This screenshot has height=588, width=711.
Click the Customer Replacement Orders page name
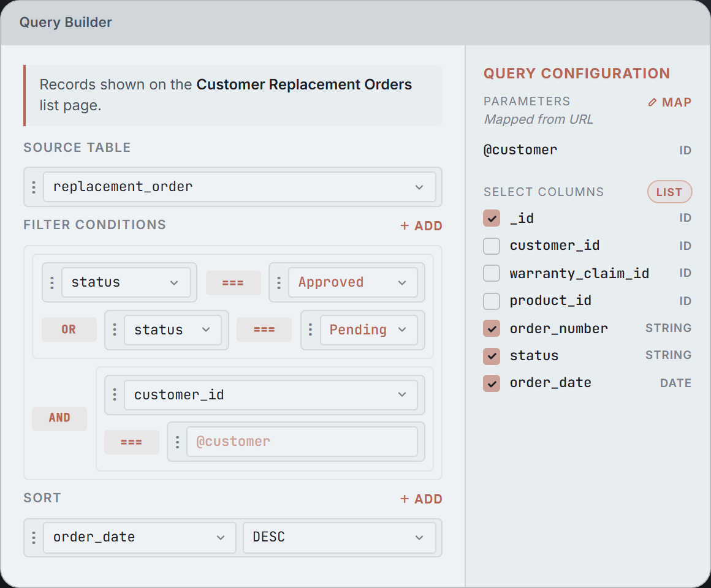304,85
